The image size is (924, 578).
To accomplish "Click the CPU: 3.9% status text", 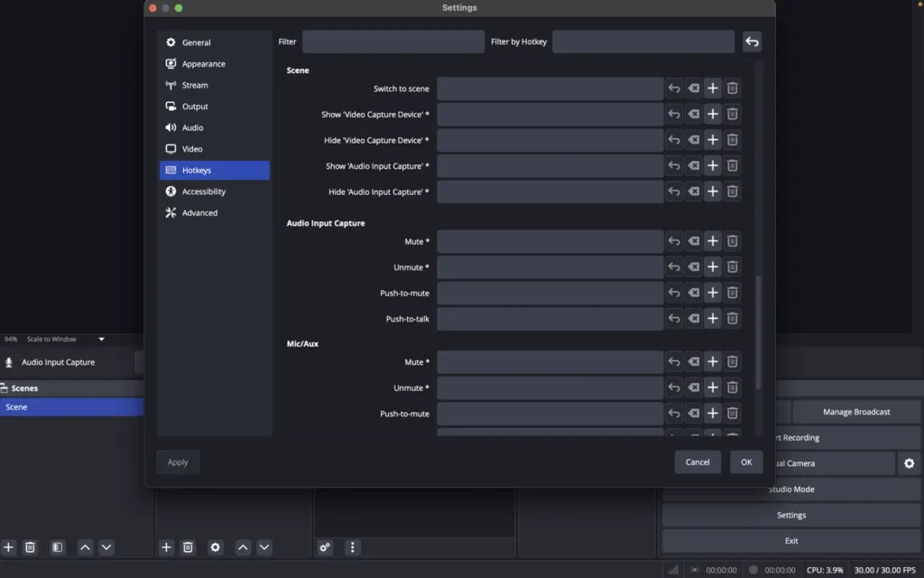I will coord(825,571).
